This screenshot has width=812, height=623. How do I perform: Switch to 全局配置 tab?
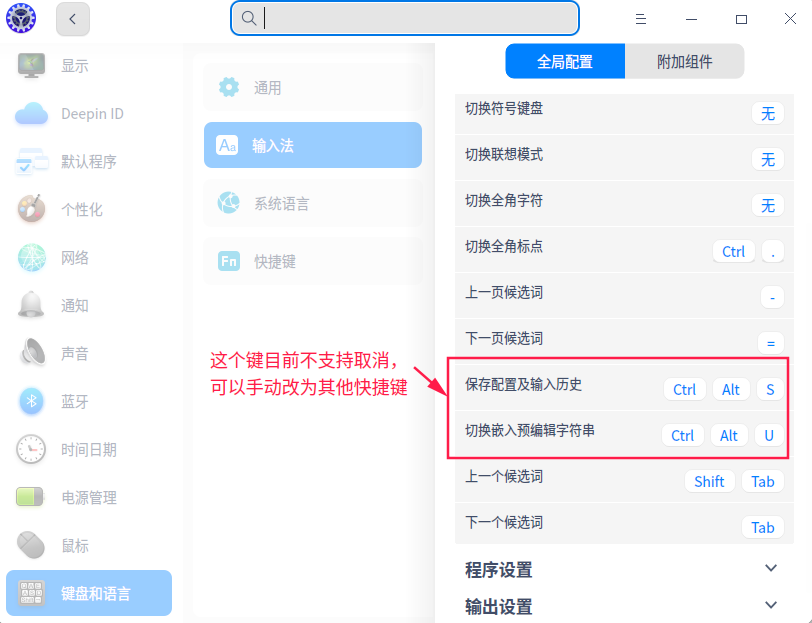(x=565, y=62)
